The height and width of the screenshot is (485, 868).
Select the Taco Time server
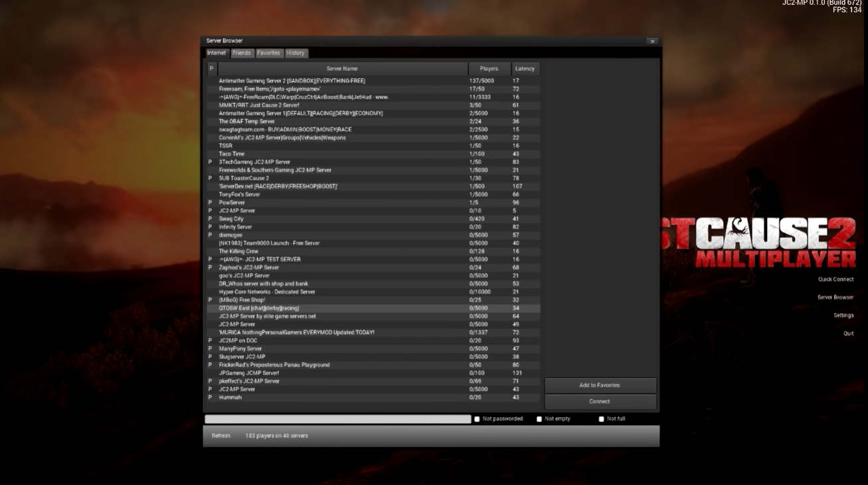point(373,154)
